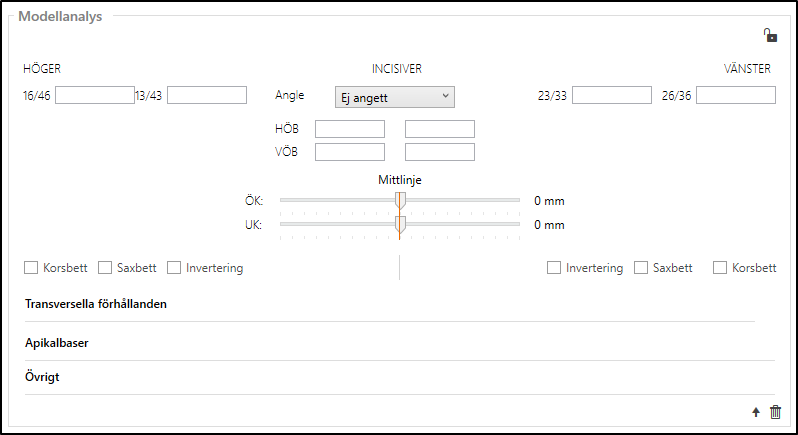The image size is (798, 435).
Task: Click the first HÖB input field
Action: [x=350, y=129]
